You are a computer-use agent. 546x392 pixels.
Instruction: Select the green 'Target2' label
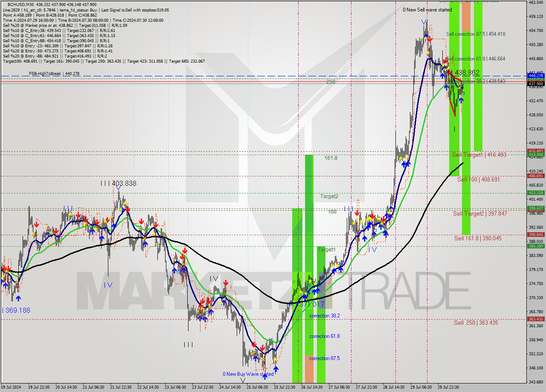(329, 196)
